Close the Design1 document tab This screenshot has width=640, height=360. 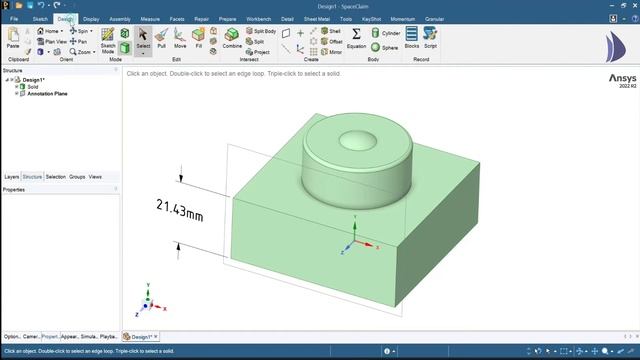tap(156, 337)
